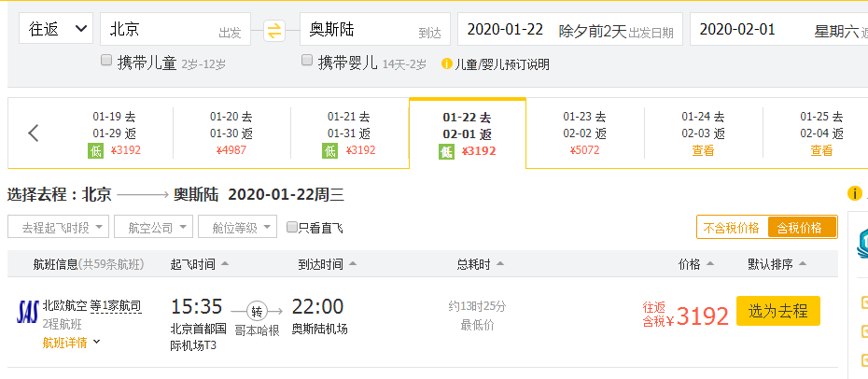Click the 北京 departure city field
This screenshot has width=868, height=379.
click(175, 29)
